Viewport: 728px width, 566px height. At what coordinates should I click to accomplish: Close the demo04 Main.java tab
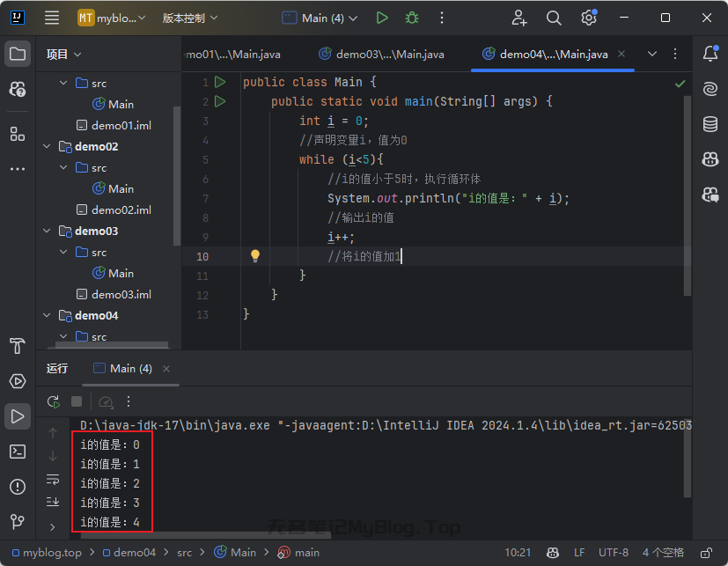[621, 54]
